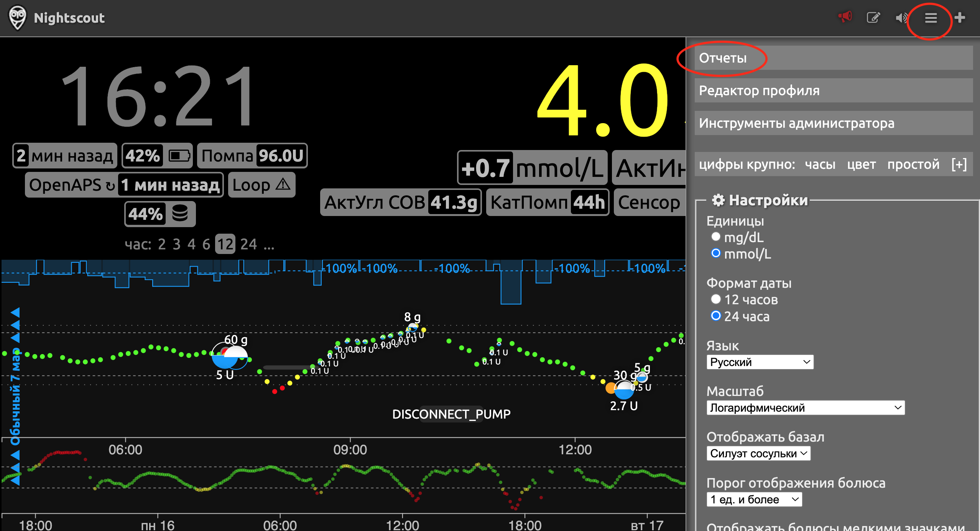
Task: Click the DISCONNECT_PUMP chart annotation
Action: [x=451, y=414]
